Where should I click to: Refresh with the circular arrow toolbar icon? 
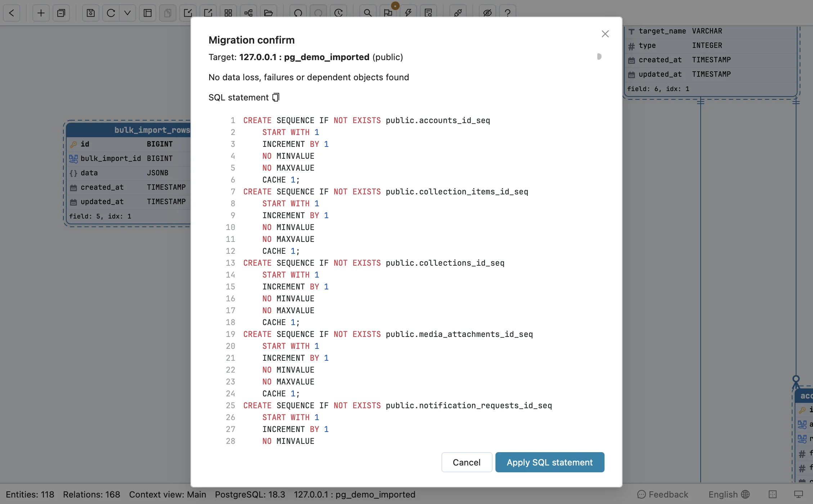(x=111, y=13)
